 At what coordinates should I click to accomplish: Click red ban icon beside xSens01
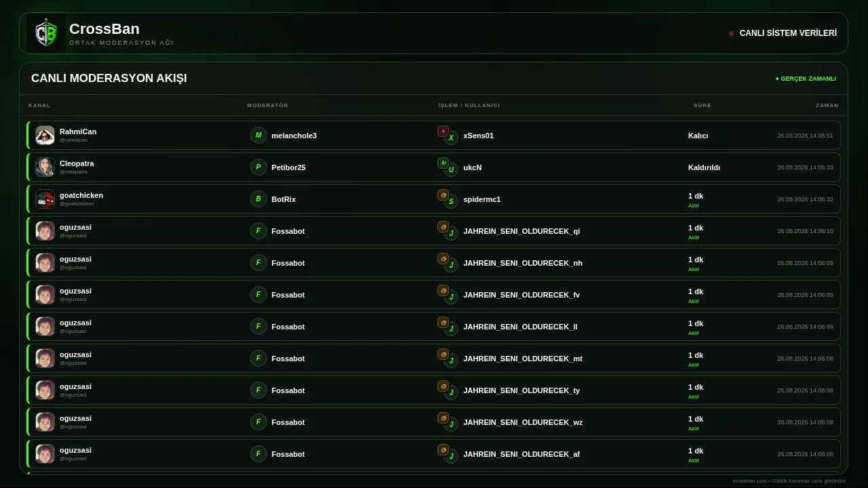pos(443,131)
